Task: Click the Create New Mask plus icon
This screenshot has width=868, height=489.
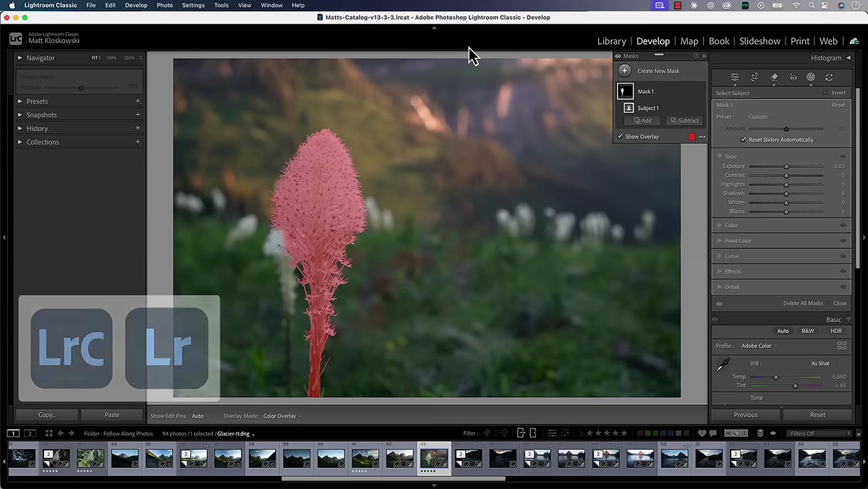Action: pos(625,71)
